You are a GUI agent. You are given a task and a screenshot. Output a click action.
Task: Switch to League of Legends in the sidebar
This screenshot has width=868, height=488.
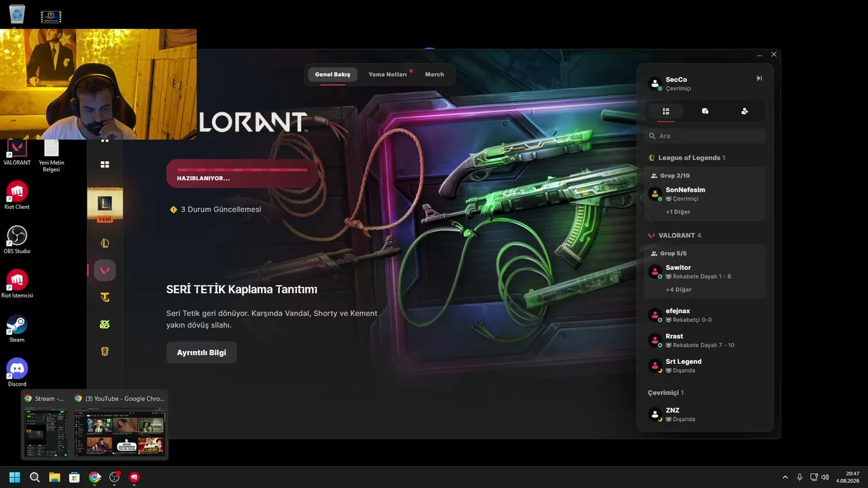click(105, 243)
